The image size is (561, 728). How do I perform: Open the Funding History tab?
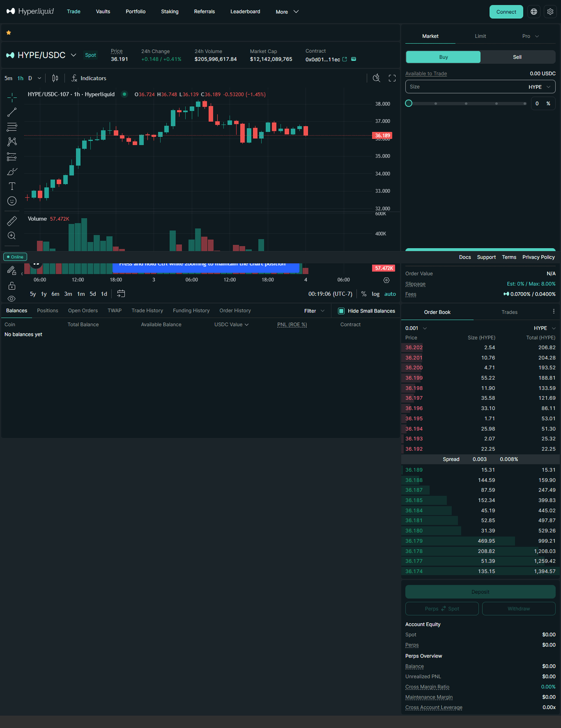pos(191,310)
